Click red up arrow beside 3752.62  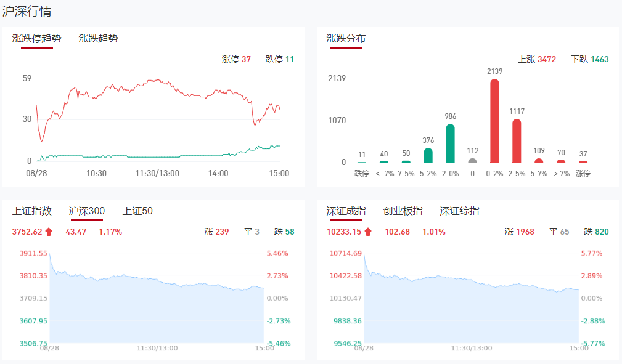(49, 232)
